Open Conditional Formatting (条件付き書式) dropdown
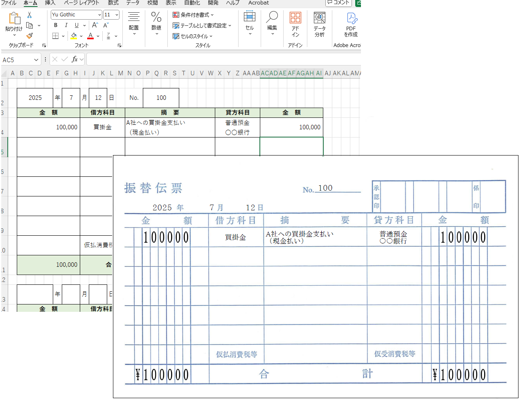Screen dimensions: 532x408 193,15
